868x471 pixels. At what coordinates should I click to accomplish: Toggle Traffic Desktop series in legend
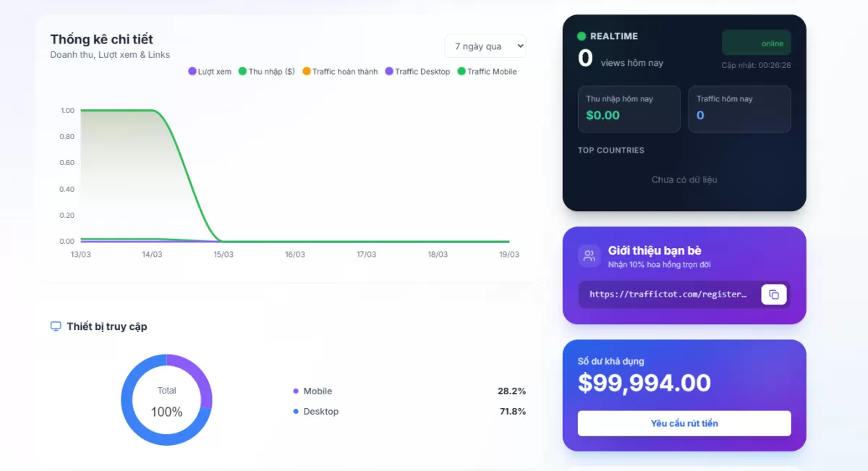tap(417, 72)
